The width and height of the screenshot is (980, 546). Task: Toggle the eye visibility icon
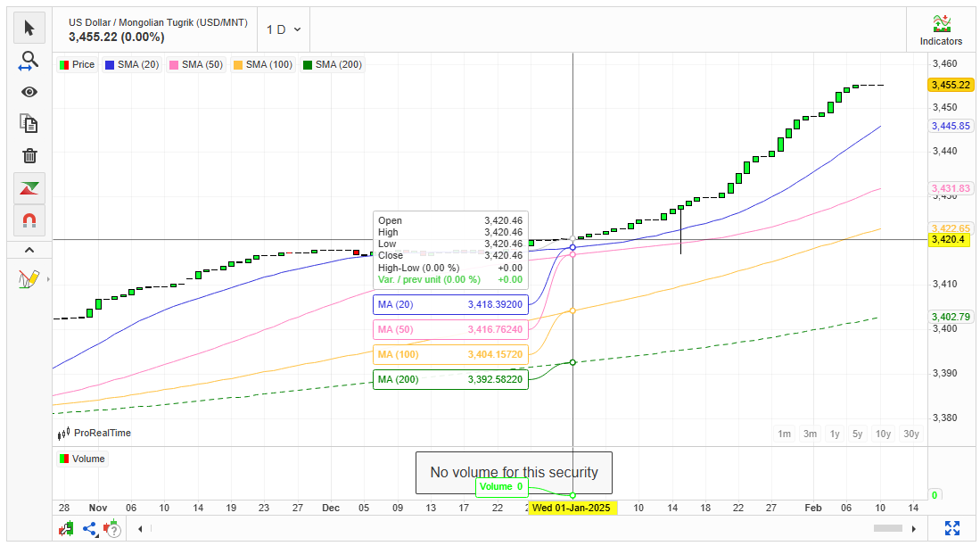pos(29,92)
